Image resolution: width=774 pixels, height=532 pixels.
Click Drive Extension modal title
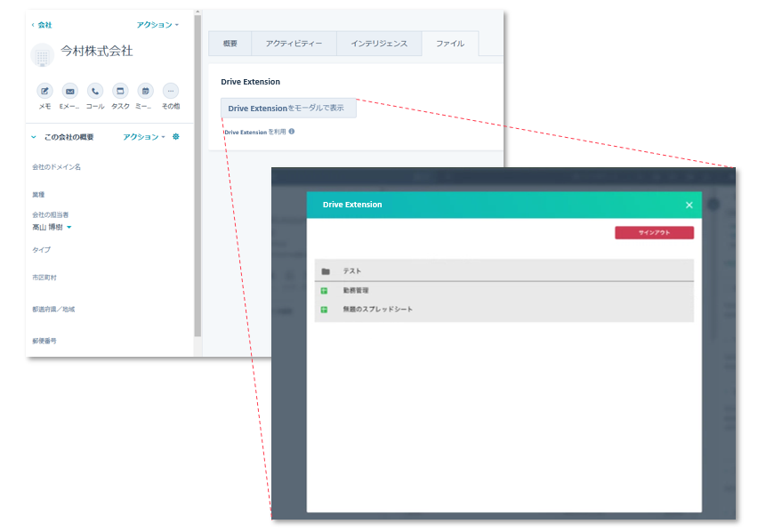point(352,205)
